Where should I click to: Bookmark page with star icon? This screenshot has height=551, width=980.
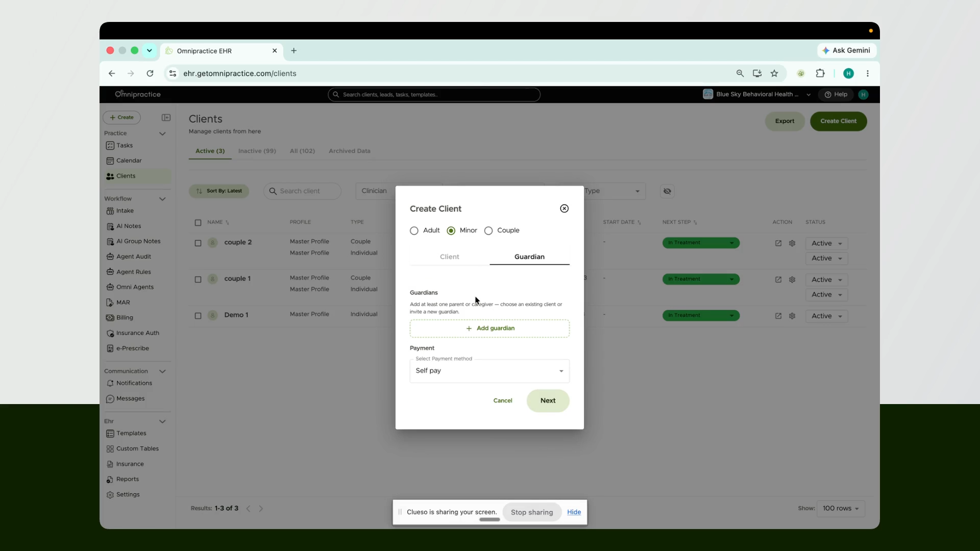774,73
